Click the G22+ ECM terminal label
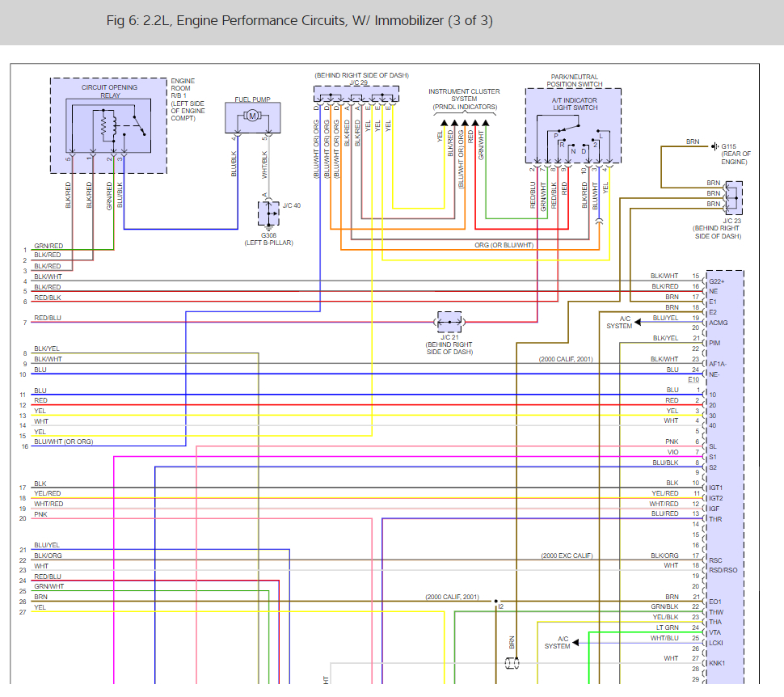This screenshot has width=784, height=697. 716,281
